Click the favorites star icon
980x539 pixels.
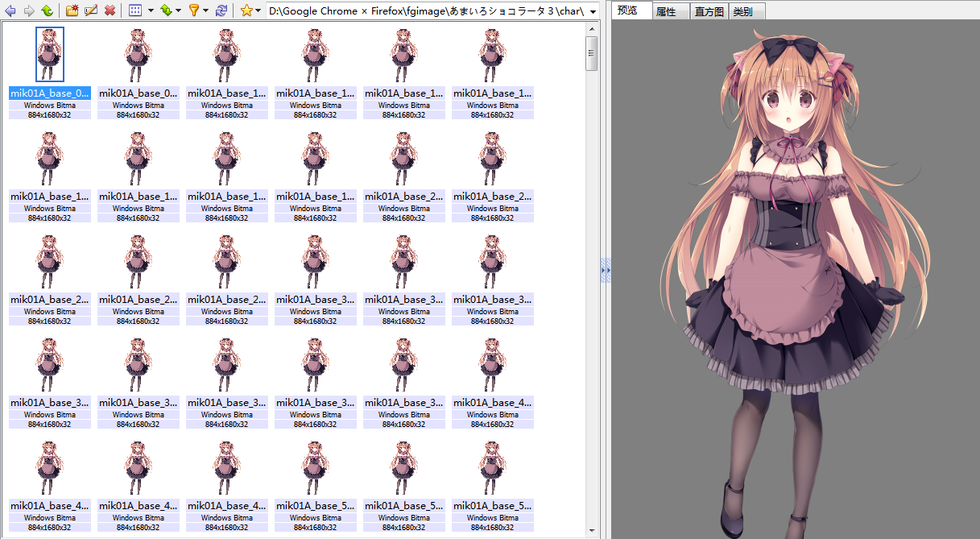[x=246, y=11]
